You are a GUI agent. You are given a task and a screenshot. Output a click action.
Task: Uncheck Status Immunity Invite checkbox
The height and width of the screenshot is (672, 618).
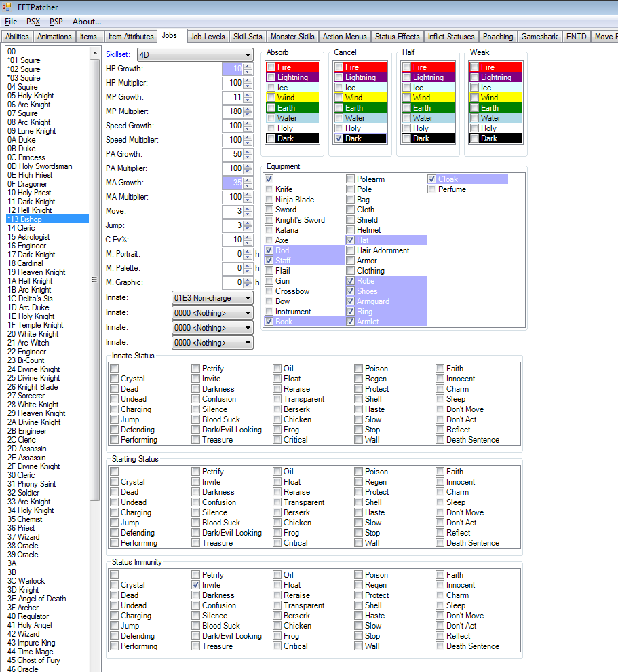click(x=196, y=585)
